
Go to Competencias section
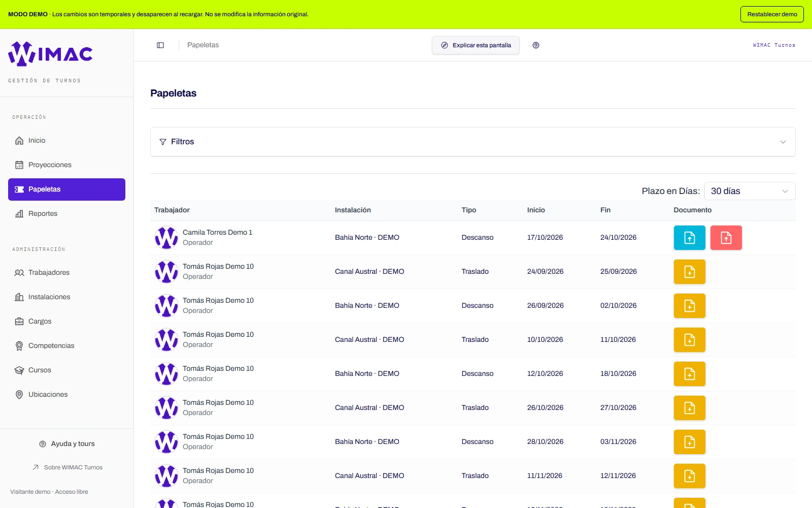pos(66,346)
